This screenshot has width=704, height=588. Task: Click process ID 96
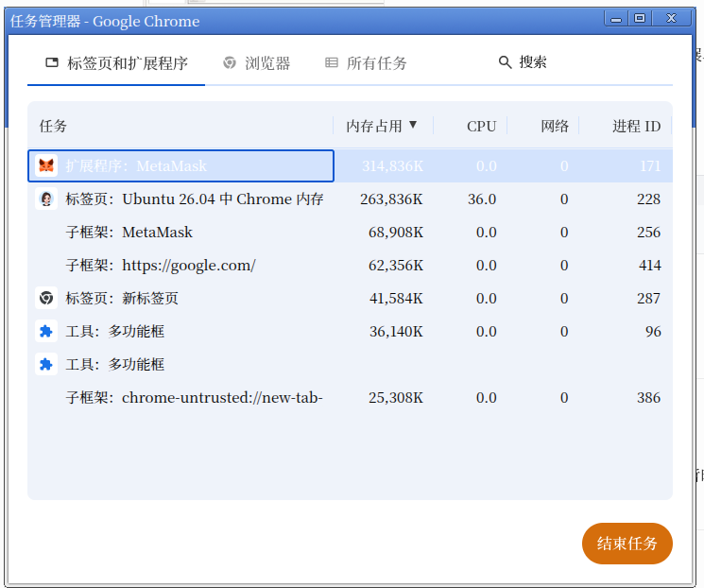[x=653, y=332]
